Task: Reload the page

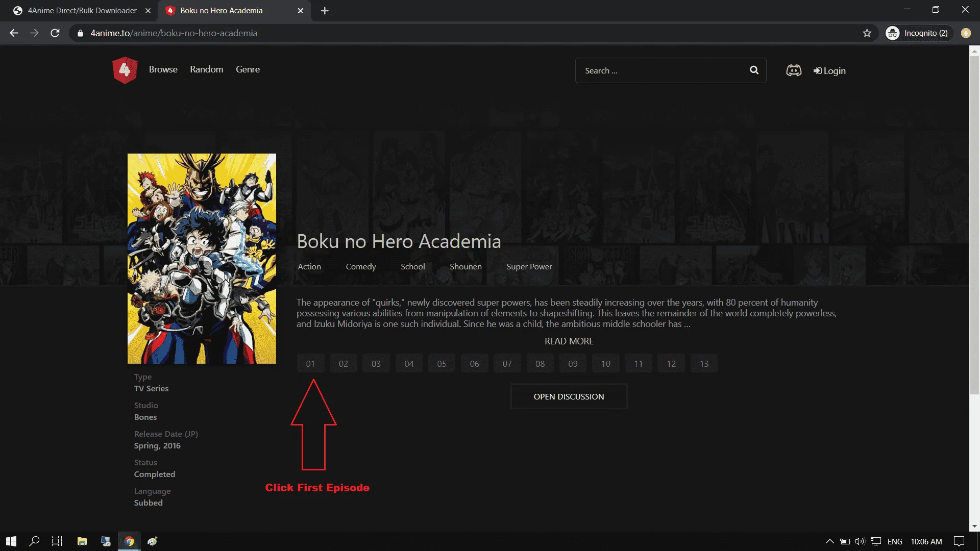Action: point(55,33)
